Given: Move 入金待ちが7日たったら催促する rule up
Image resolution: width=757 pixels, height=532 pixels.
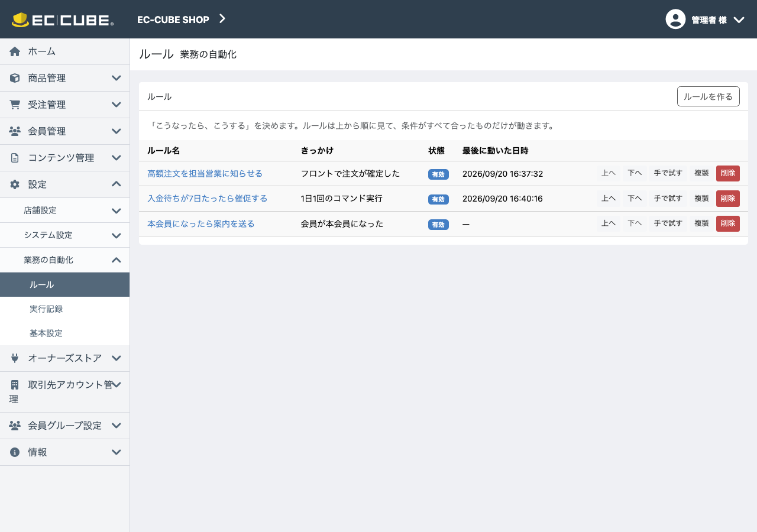Looking at the screenshot, I should pyautogui.click(x=609, y=199).
